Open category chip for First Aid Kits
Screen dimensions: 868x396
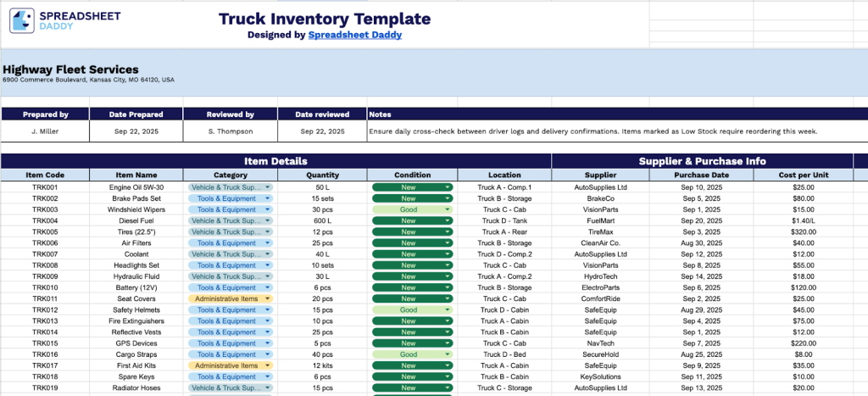pyautogui.click(x=231, y=365)
